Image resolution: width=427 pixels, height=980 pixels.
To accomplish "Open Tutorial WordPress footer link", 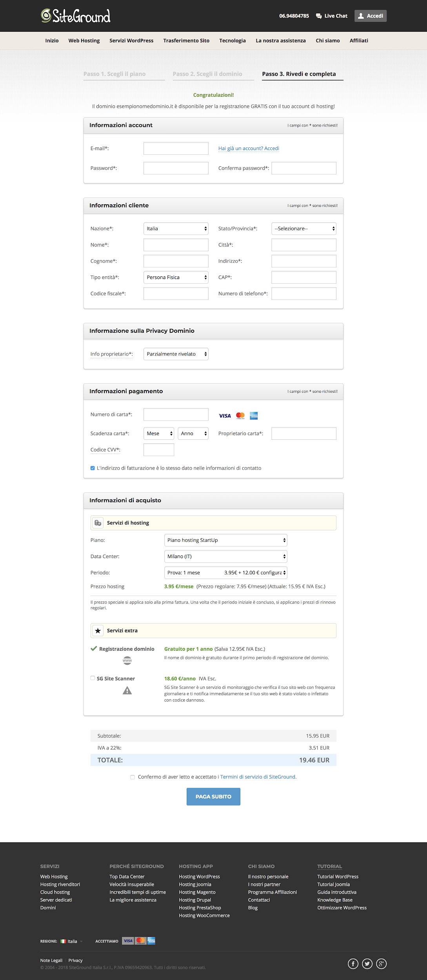I will tap(338, 877).
